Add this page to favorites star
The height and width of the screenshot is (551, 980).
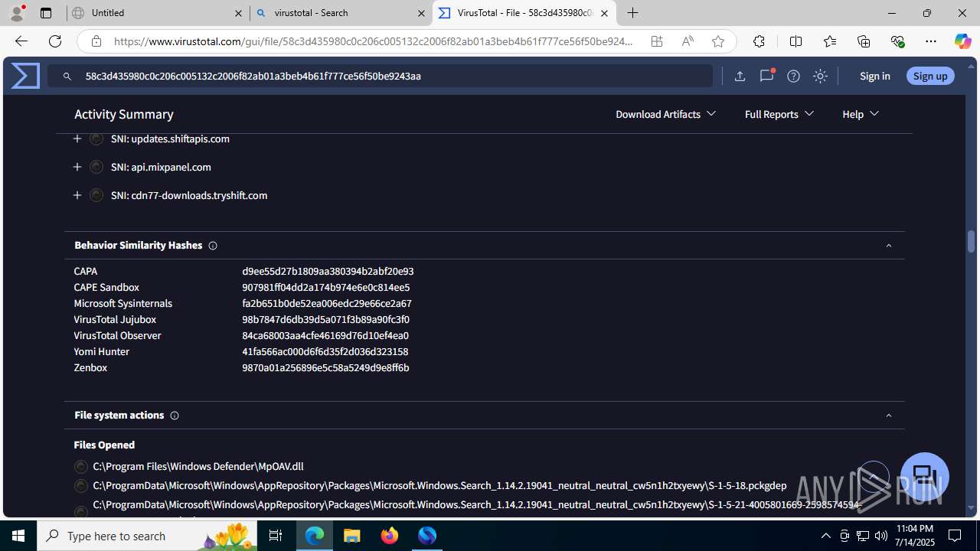pyautogui.click(x=718, y=41)
